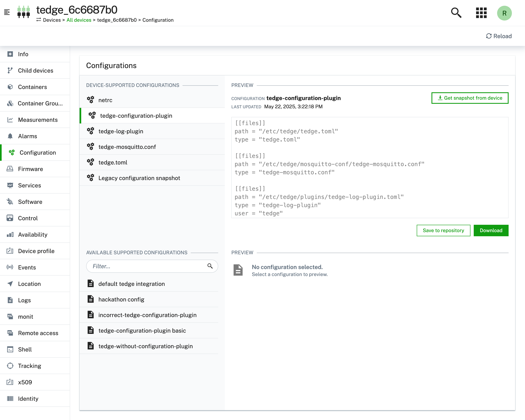Click the device icon beside the title
The height and width of the screenshot is (420, 525).
pos(24,12)
